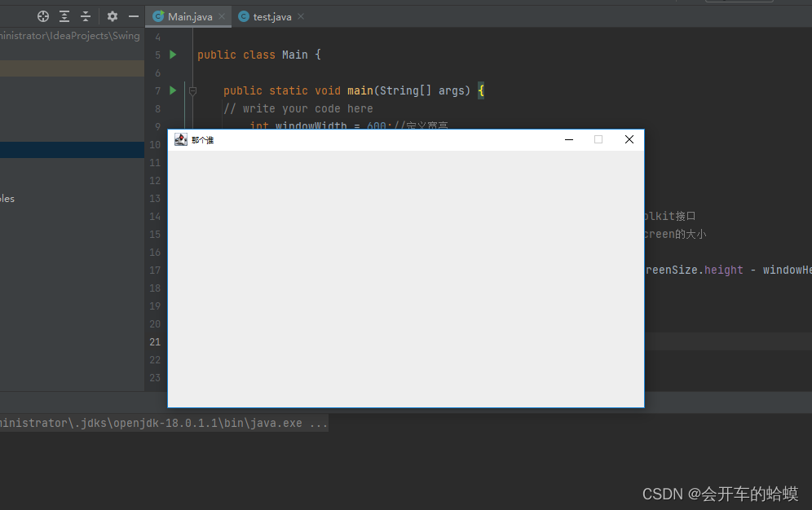Click the disabled maximize button of Swing window
This screenshot has width=812, height=510.
(598, 139)
